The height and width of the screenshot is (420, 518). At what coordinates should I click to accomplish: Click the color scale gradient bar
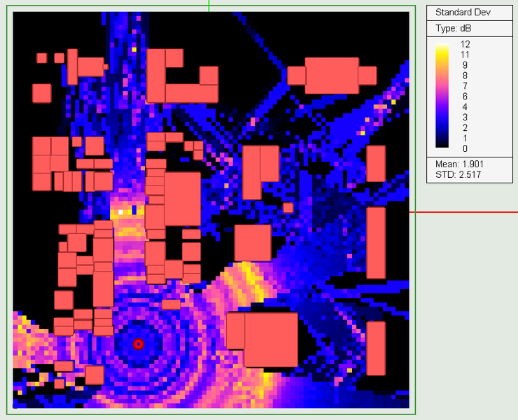click(442, 96)
